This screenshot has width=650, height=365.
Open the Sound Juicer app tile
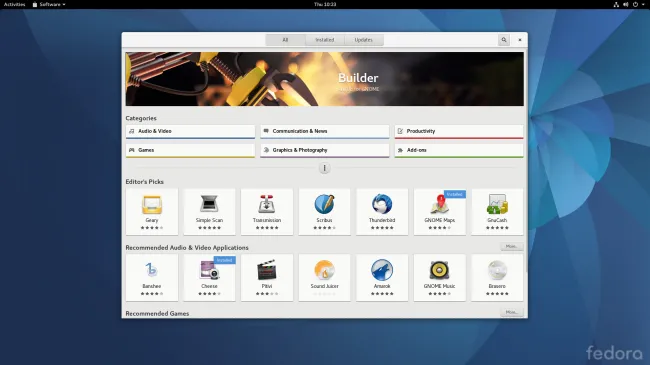coord(325,278)
